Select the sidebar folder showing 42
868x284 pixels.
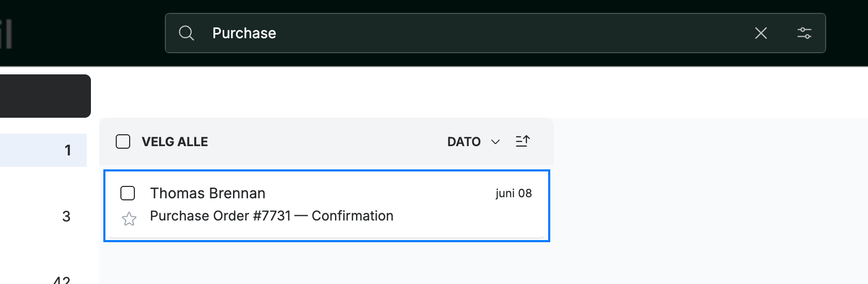43,278
